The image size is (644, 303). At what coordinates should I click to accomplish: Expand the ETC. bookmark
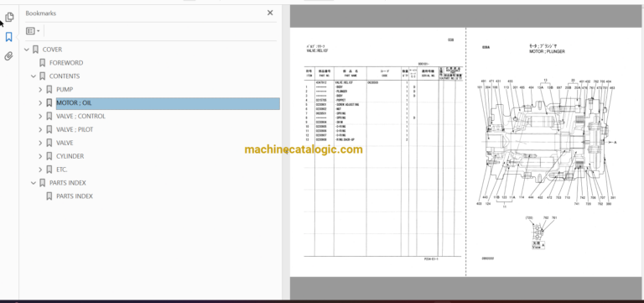(x=40, y=170)
